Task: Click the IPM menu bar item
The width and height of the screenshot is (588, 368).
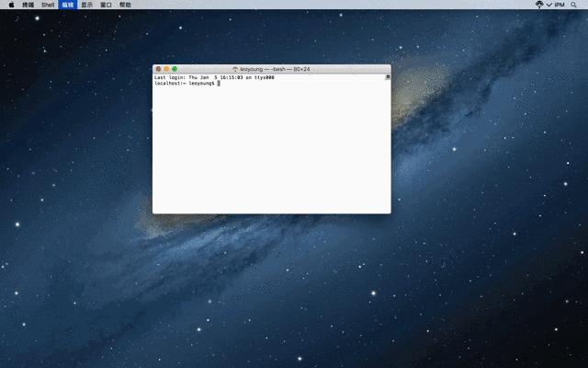Action: (560, 5)
